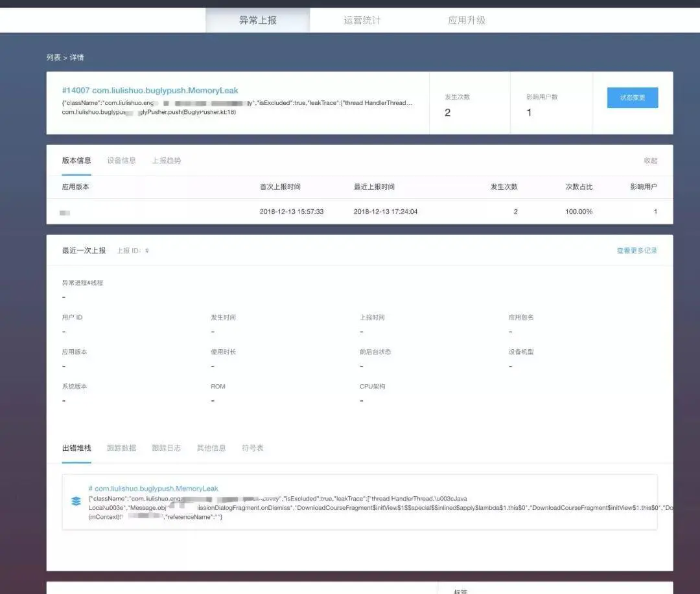Click 影响用户 column header
700x594 pixels.
(644, 187)
